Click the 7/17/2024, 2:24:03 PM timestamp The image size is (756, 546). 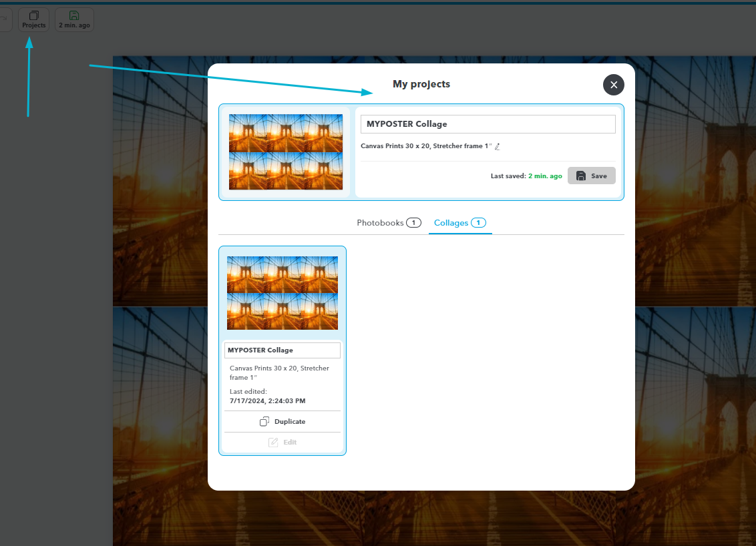(268, 401)
